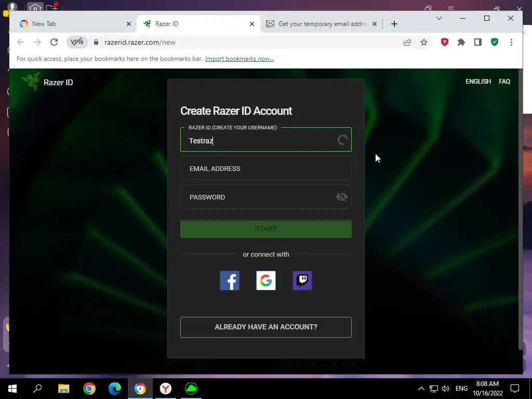Open the notification center
The image size is (532, 399).
515,389
